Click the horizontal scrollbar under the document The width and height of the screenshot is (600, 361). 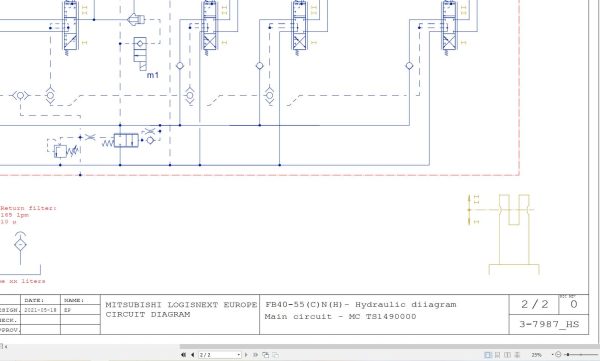[390, 346]
